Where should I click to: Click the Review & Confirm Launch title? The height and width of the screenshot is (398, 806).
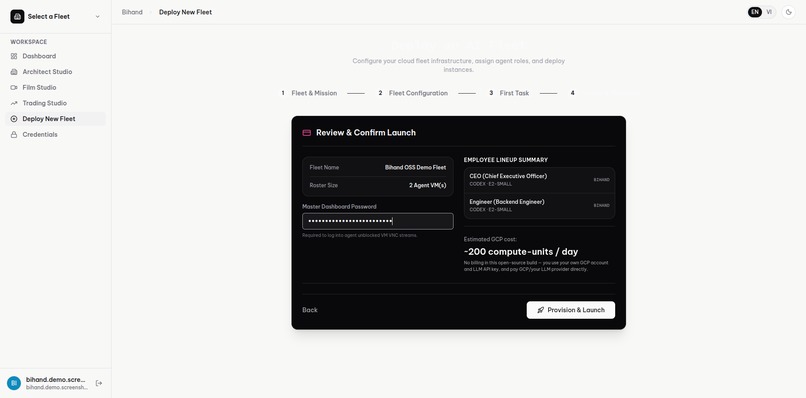coord(366,133)
